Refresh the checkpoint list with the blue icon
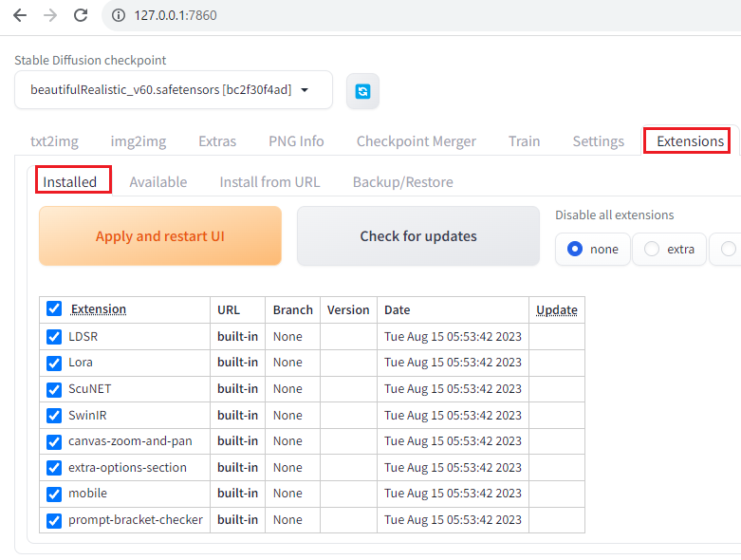The width and height of the screenshot is (741, 560). pos(361,91)
